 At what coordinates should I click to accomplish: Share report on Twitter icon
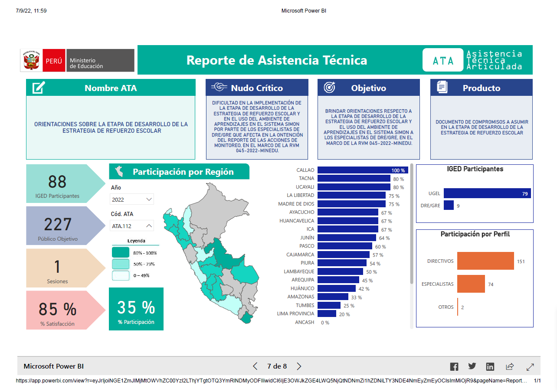[x=472, y=366]
